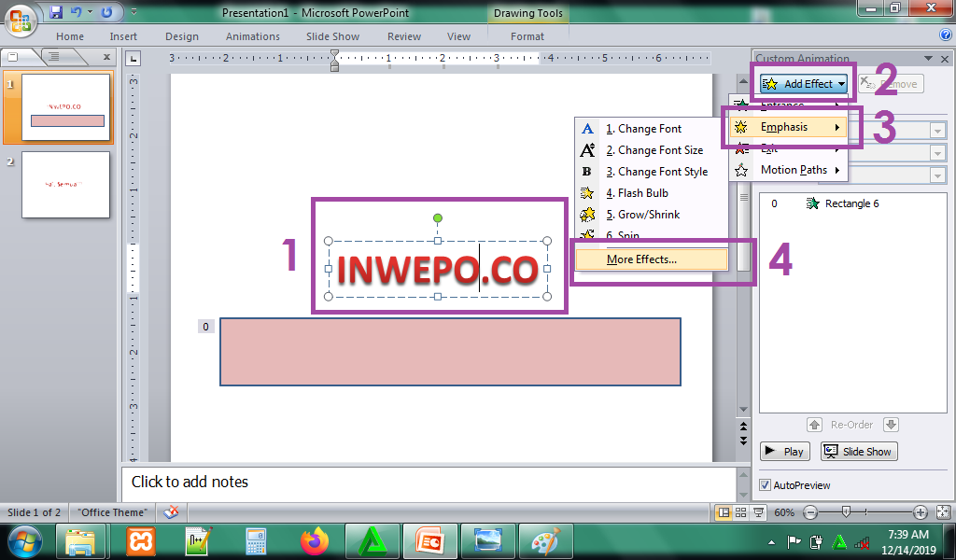956x560 pixels.
Task: Play the animation preview
Action: pos(784,452)
